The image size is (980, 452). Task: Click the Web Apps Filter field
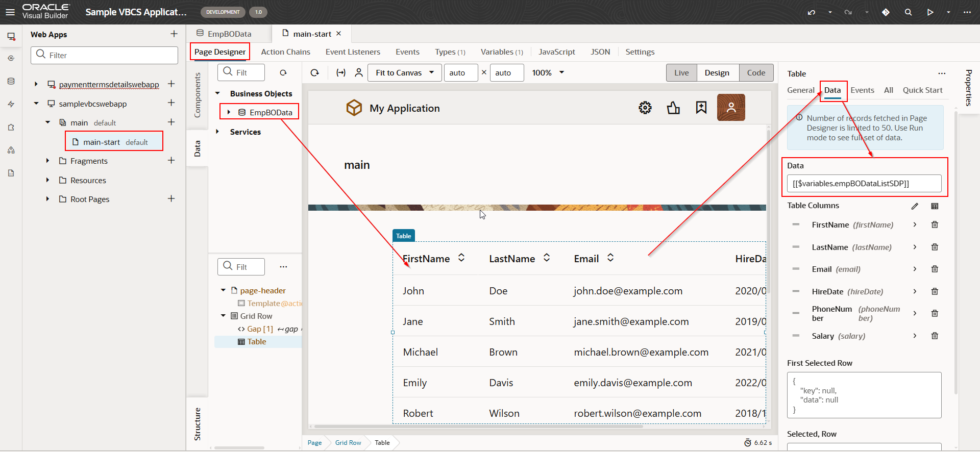pyautogui.click(x=105, y=55)
